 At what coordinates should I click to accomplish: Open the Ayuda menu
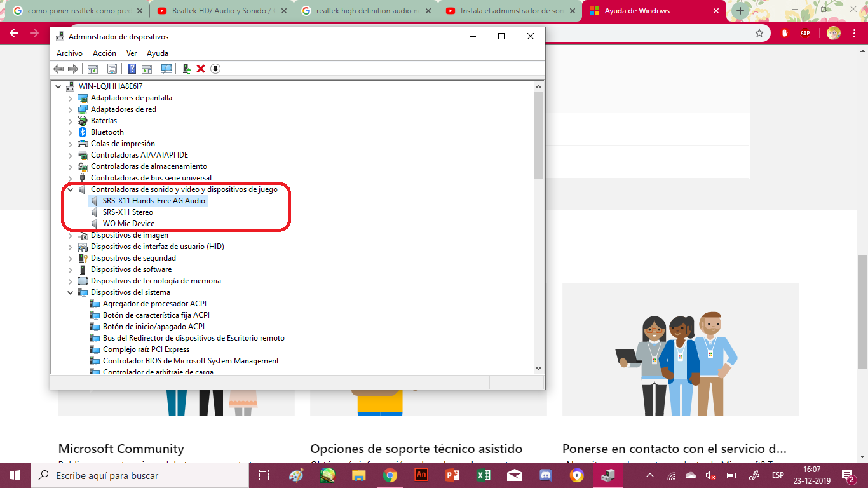click(158, 53)
